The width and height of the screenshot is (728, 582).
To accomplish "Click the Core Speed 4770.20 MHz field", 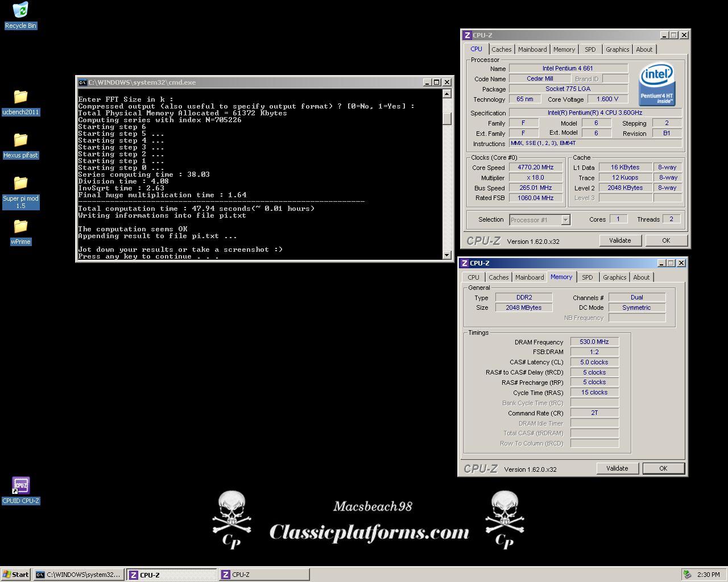I will pyautogui.click(x=536, y=168).
